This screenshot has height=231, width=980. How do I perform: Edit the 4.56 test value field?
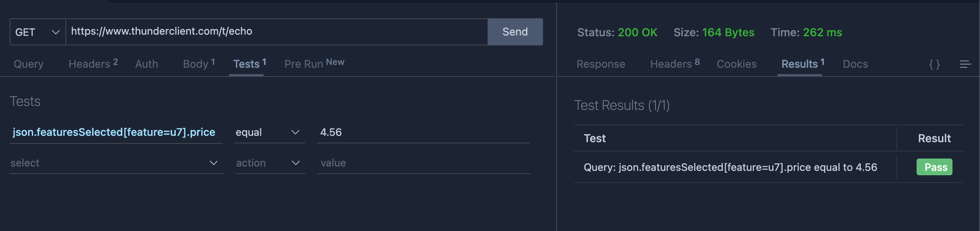point(423,132)
